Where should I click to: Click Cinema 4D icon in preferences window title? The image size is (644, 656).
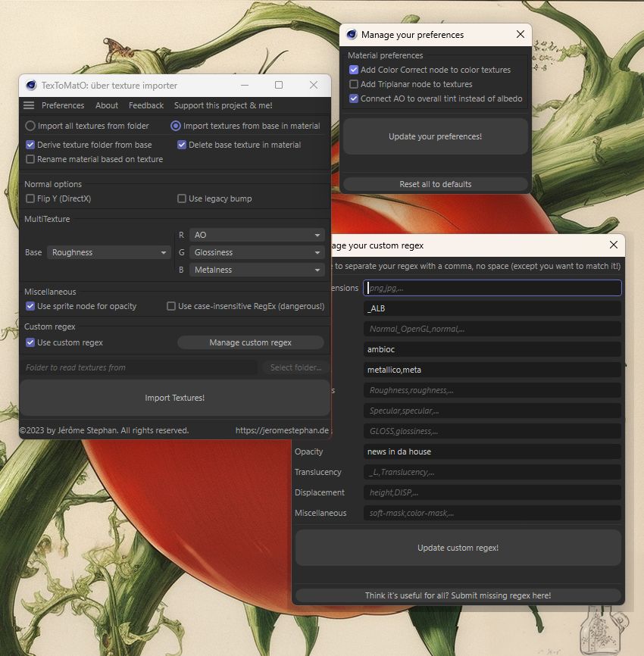(x=352, y=34)
